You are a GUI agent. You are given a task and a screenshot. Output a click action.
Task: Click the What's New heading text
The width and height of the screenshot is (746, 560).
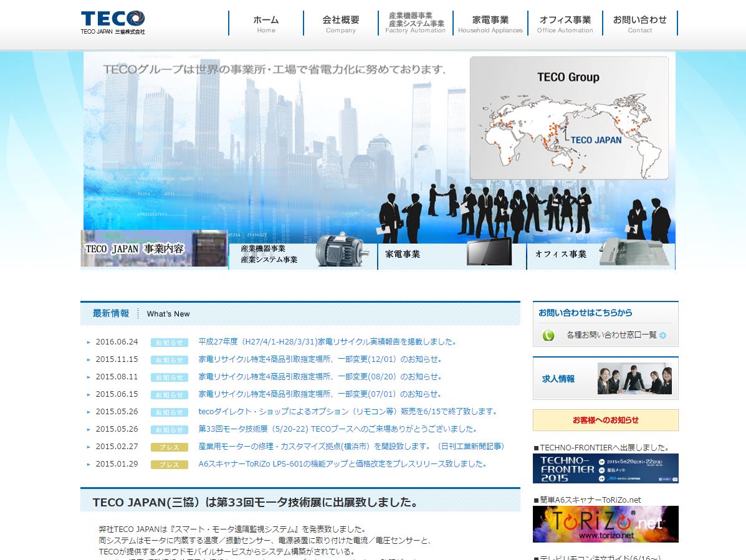[168, 314]
